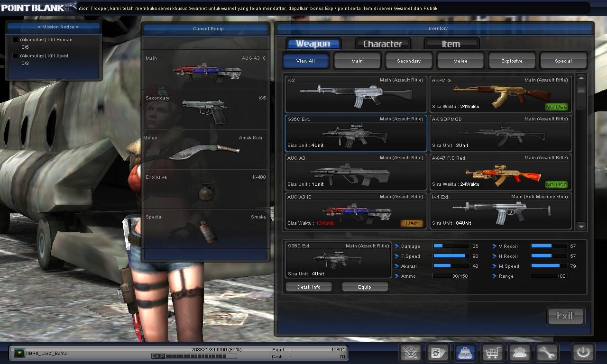607x364 pixels.
Task: Open the community friends icon
Action: point(520,353)
